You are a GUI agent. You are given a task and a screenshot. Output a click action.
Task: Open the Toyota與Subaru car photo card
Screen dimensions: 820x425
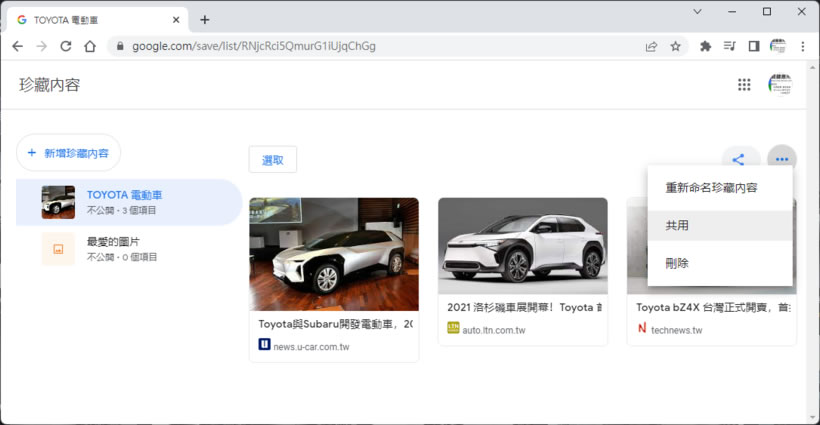334,254
